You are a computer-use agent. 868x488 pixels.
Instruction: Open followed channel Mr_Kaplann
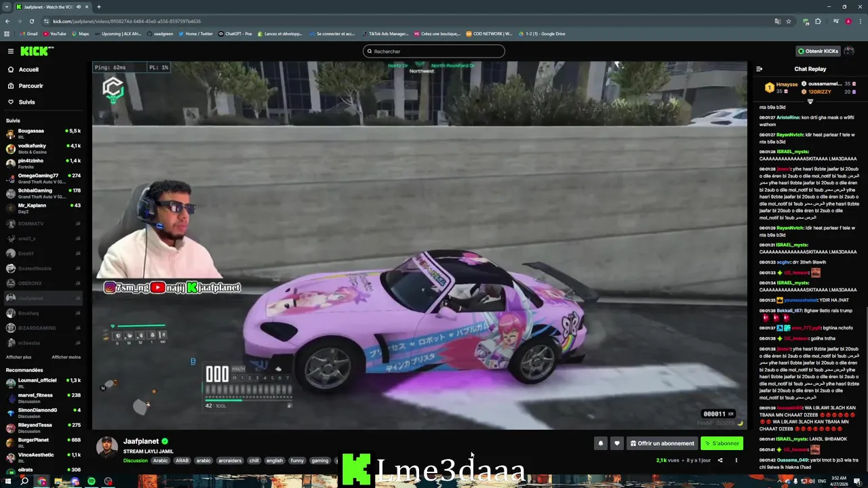click(42, 208)
